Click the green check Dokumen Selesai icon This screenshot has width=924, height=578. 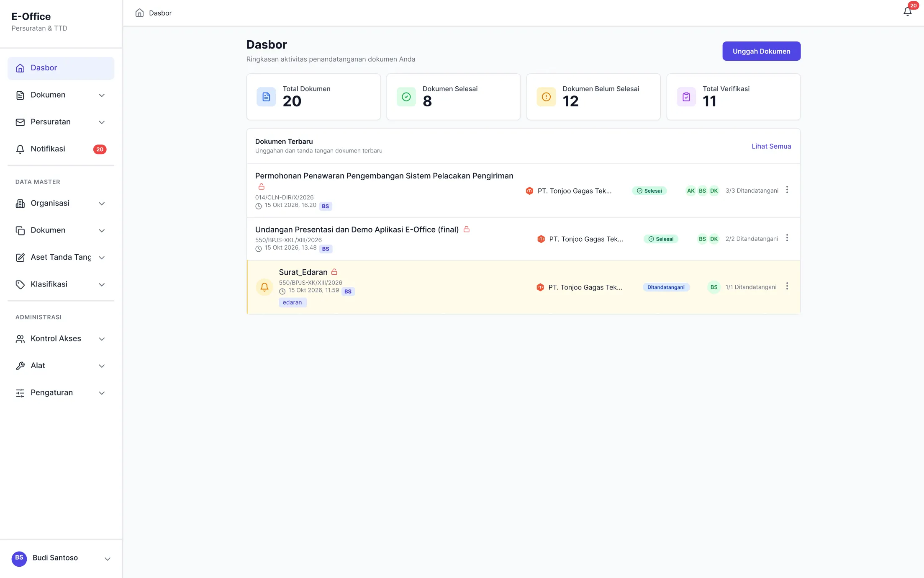coord(406,97)
